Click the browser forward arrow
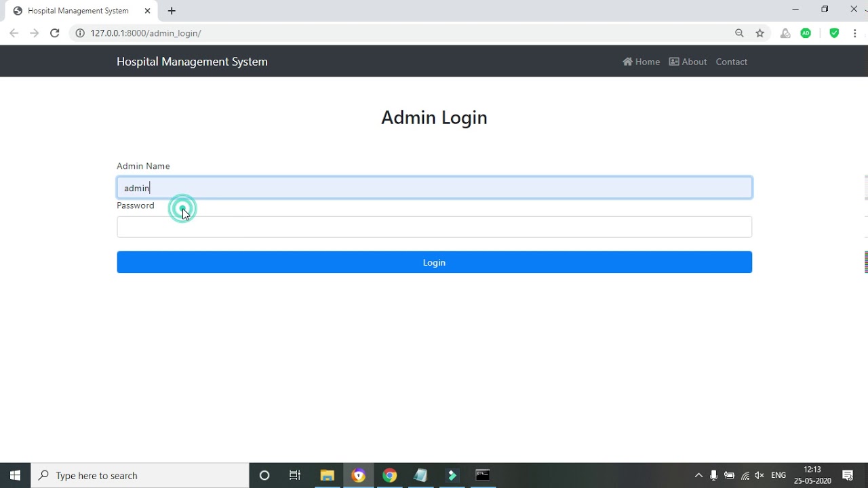 point(34,33)
